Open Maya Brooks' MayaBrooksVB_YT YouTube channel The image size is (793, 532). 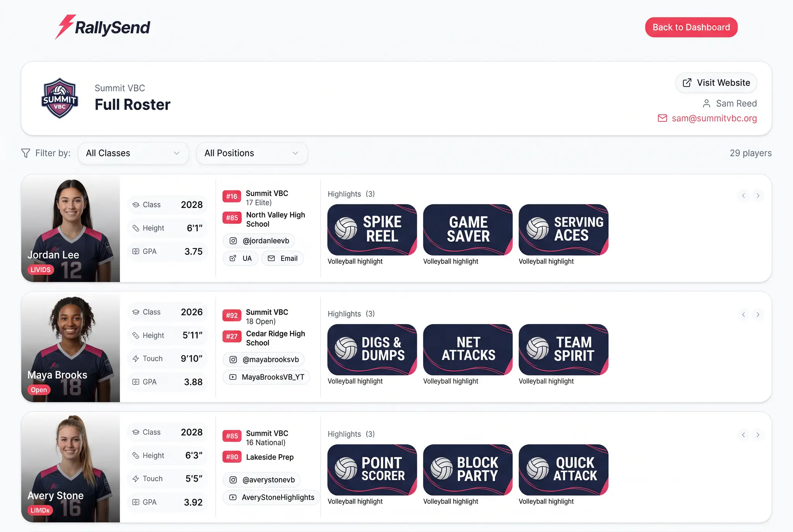pyautogui.click(x=266, y=377)
